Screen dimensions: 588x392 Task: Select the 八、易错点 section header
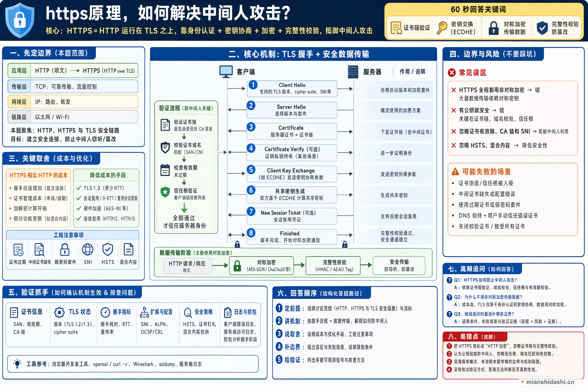pos(475,336)
